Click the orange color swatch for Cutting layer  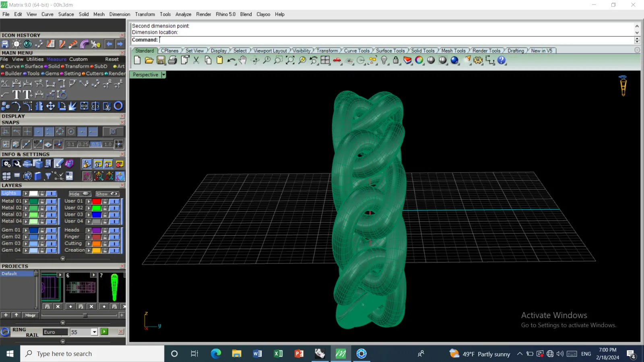tap(97, 243)
